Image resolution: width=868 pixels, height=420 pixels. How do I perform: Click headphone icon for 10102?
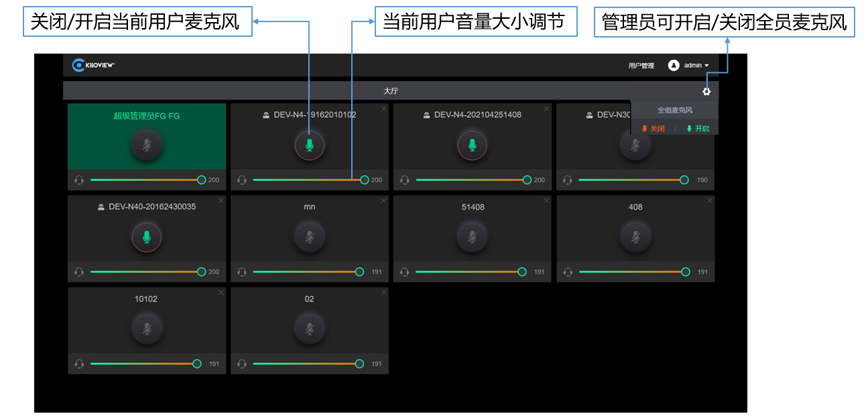pyautogui.click(x=79, y=364)
